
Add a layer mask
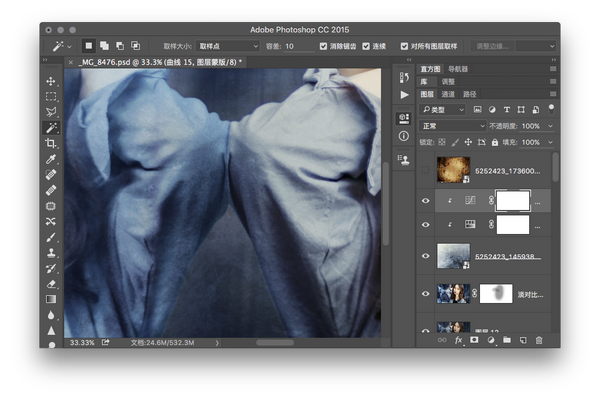tap(474, 340)
